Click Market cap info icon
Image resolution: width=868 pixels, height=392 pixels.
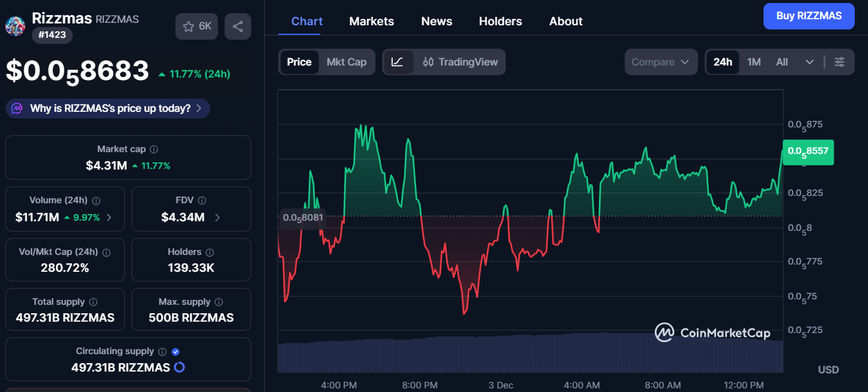pyautogui.click(x=154, y=149)
